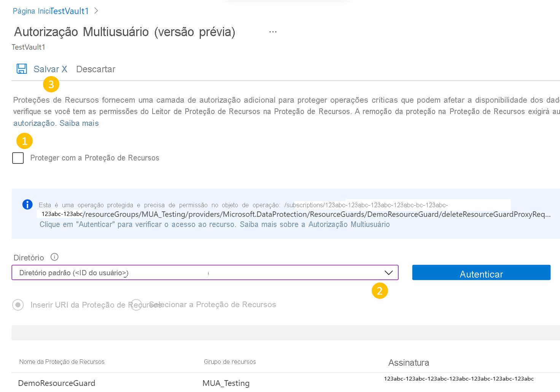The height and width of the screenshot is (392, 560).
Task: Click the TestVault1 breadcrumb
Action: (71, 11)
